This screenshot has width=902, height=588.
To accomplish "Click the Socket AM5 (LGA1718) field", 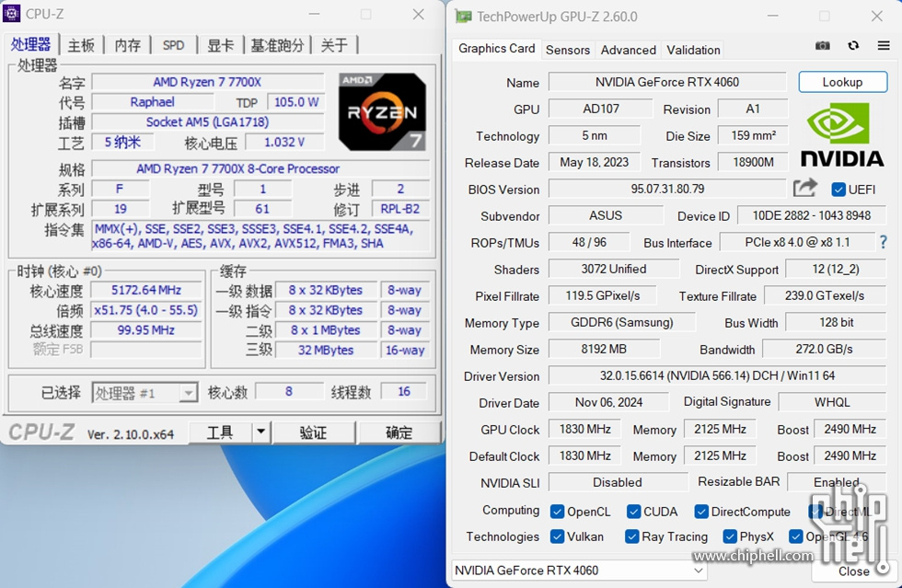I will click(207, 122).
